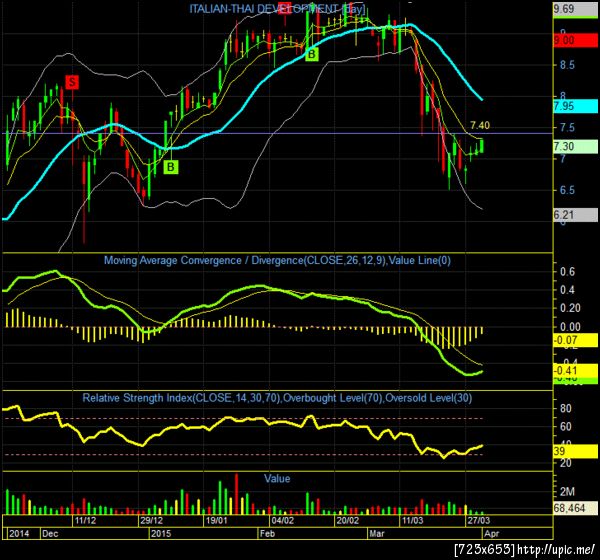600x560 pixels.
Task: Click the 2M volume axis tick
Action: pos(567,492)
